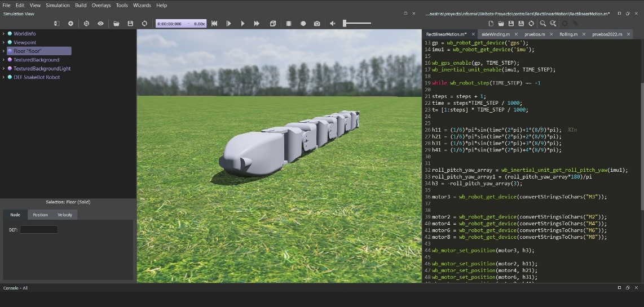Mute the simulation sound
The width and height of the screenshot is (644, 307).
(332, 24)
